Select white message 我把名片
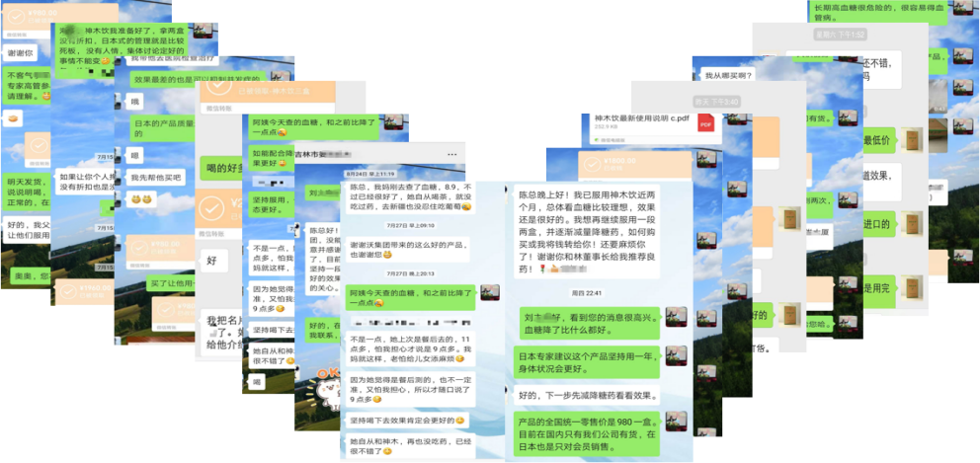 click(222, 335)
